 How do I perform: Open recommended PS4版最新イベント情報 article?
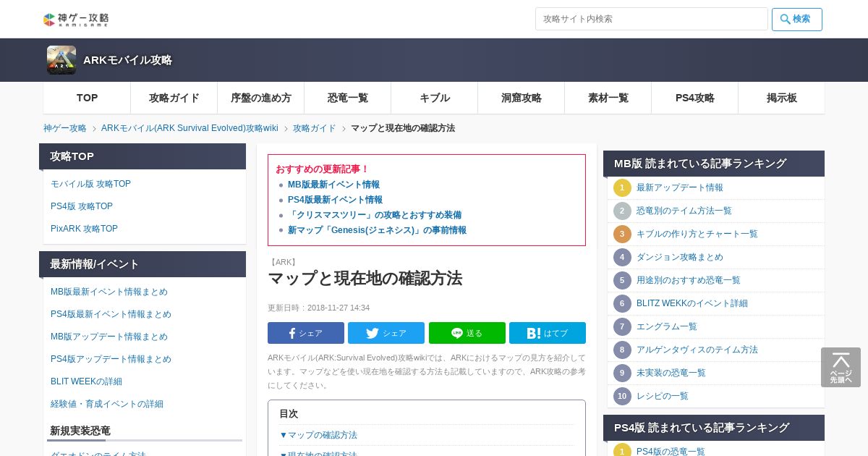coord(335,200)
